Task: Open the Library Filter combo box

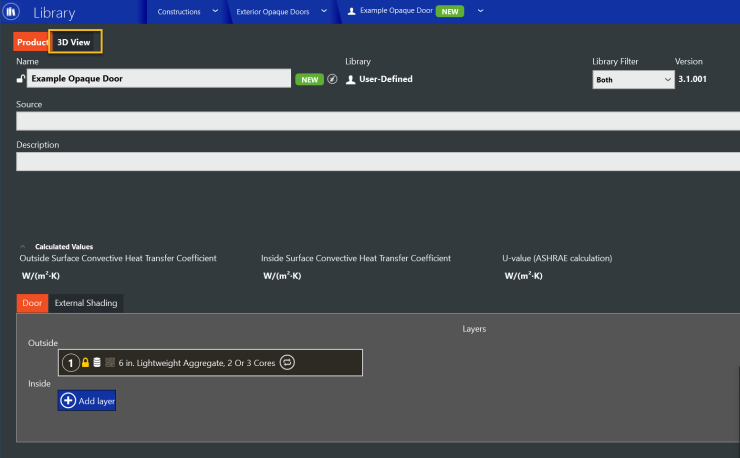Action: pyautogui.click(x=633, y=79)
